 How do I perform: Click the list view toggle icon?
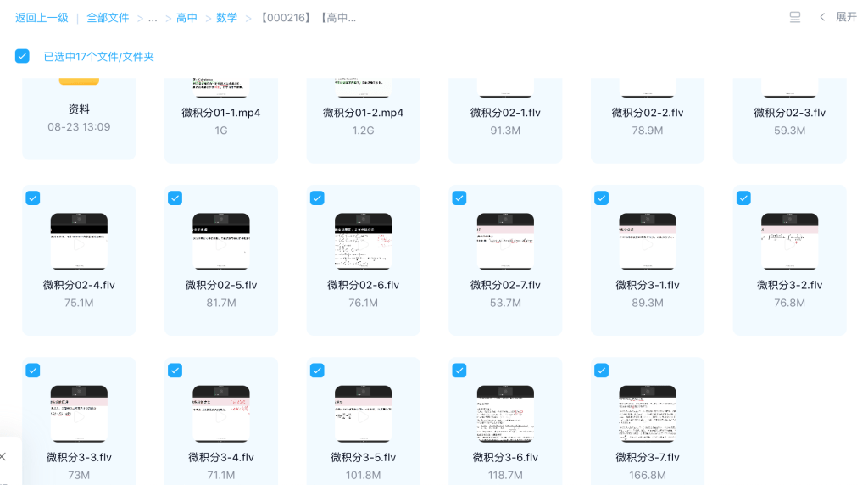[x=795, y=17]
